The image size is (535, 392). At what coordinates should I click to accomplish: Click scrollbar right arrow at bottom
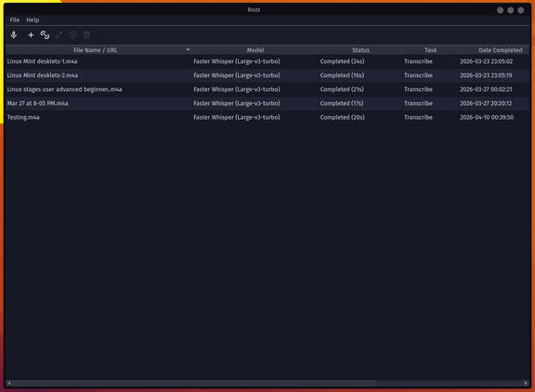[526, 383]
